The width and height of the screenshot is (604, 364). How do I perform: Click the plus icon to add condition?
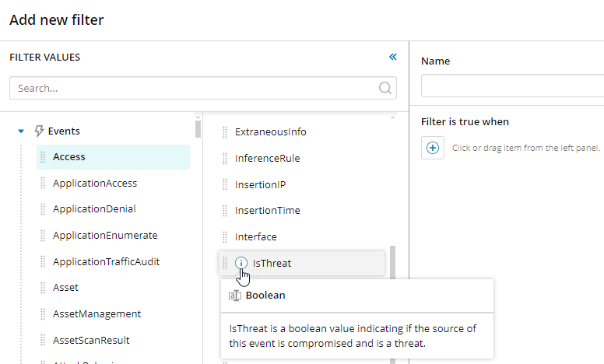[x=433, y=148]
